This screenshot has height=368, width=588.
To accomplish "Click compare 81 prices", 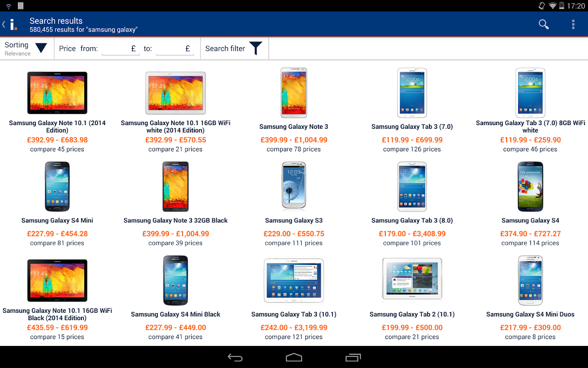I will 57,243.
